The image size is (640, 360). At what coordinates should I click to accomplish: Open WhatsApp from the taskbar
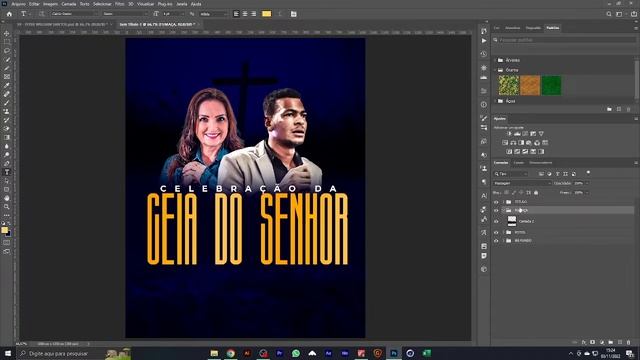296,353
